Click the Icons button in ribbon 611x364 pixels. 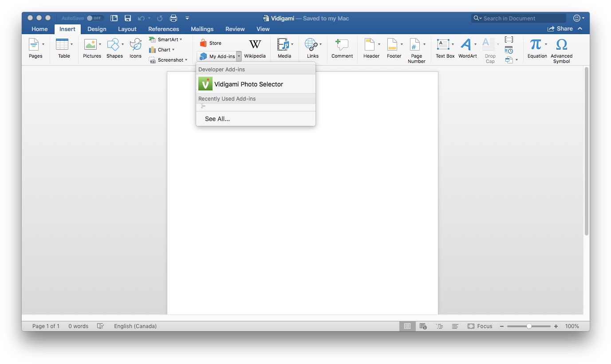tap(135, 45)
